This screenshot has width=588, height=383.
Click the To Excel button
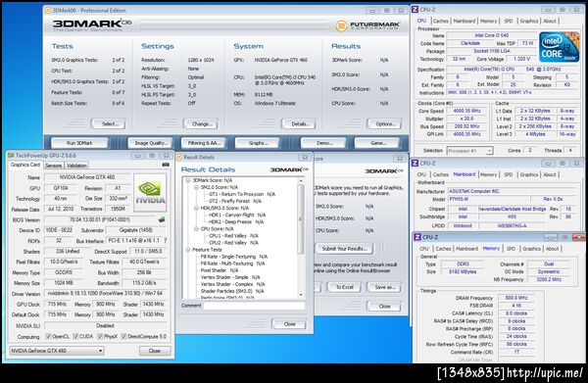(x=344, y=287)
